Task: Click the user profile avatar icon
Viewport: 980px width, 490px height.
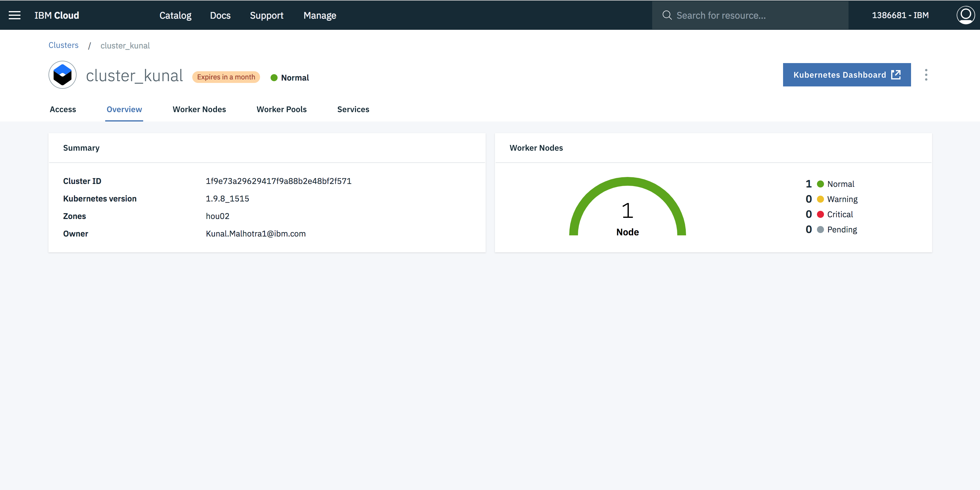Action: [965, 15]
